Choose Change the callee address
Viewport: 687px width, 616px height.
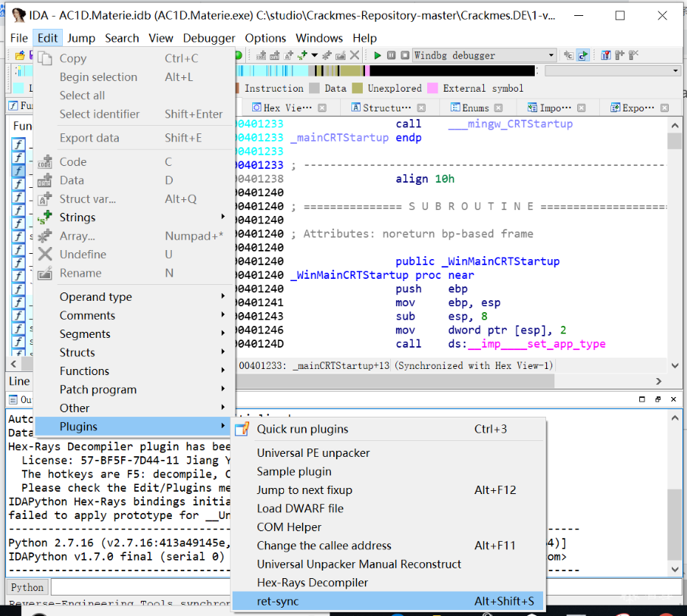point(388,546)
